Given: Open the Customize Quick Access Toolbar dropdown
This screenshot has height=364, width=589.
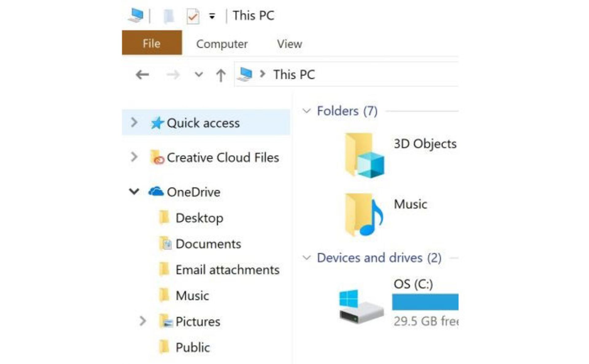Looking at the screenshot, I should 212,16.
